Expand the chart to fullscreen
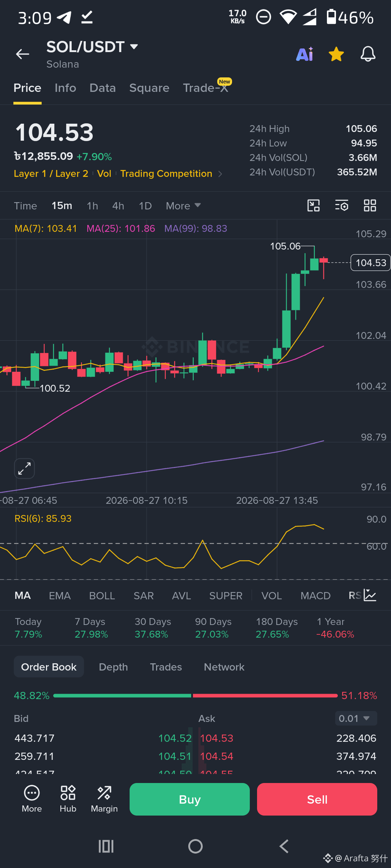This screenshot has width=391, height=868. coord(24,468)
